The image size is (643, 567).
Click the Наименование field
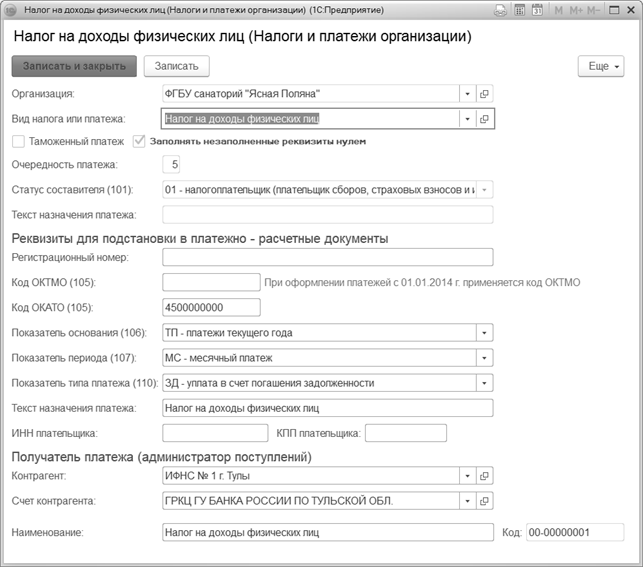point(328,533)
